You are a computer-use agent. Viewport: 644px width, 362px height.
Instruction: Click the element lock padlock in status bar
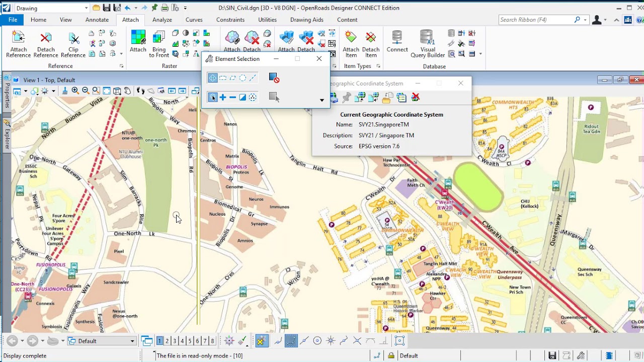click(391, 355)
